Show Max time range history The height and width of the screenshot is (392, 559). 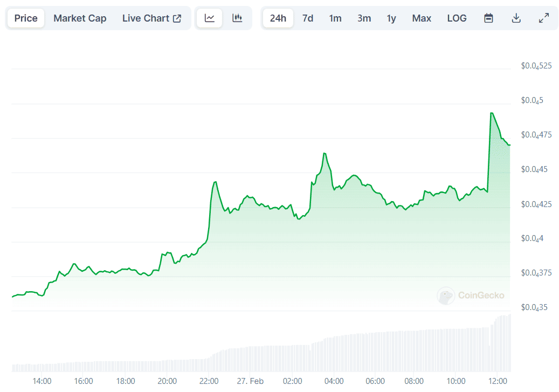pos(422,18)
